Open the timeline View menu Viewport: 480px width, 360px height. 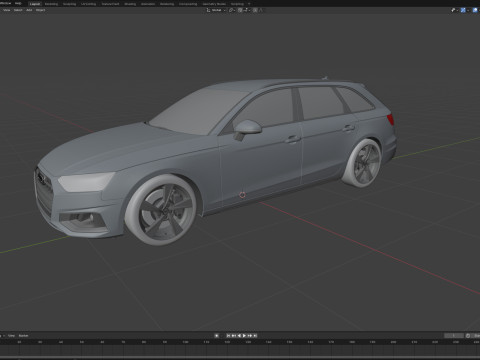click(12, 336)
